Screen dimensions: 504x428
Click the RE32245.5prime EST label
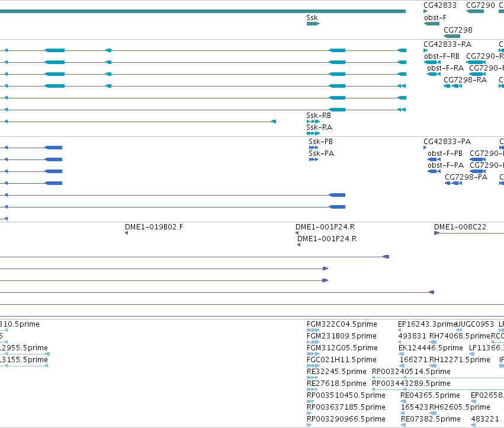pos(336,372)
